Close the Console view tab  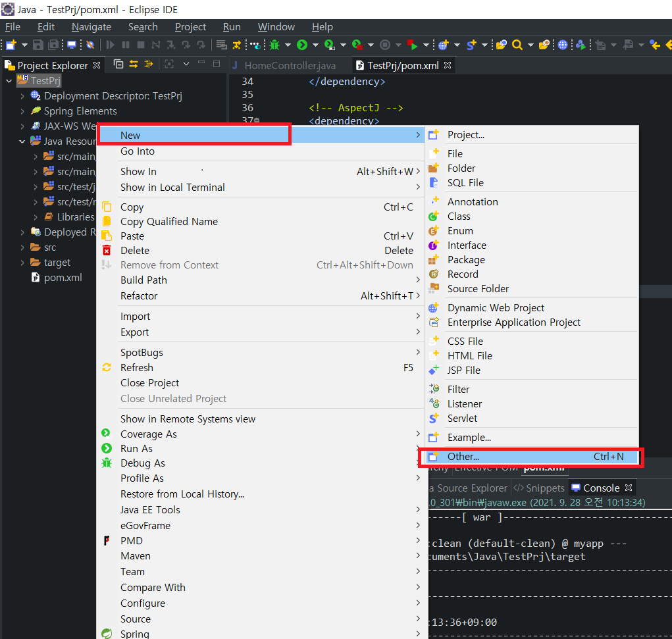click(629, 488)
